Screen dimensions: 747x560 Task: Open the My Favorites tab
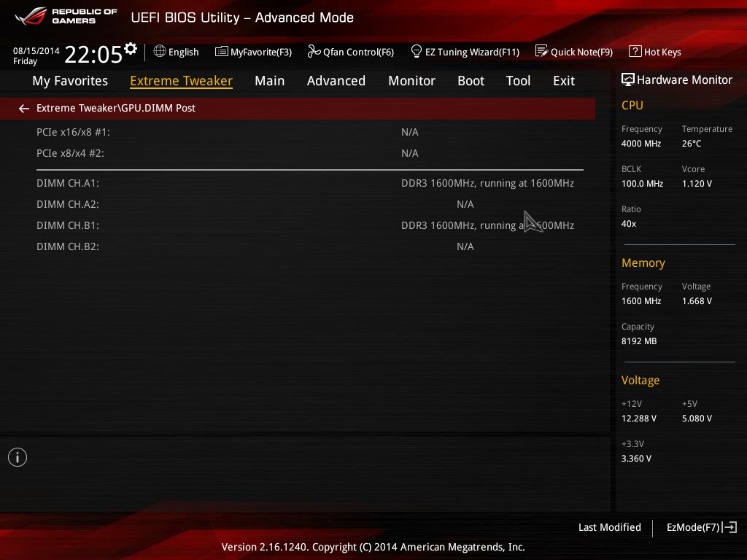click(x=70, y=81)
